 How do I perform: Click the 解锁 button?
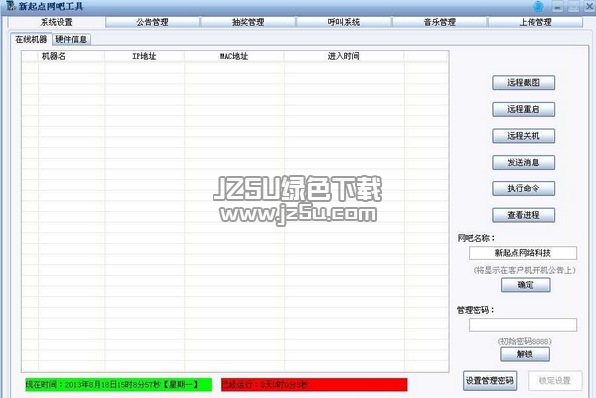click(x=525, y=354)
